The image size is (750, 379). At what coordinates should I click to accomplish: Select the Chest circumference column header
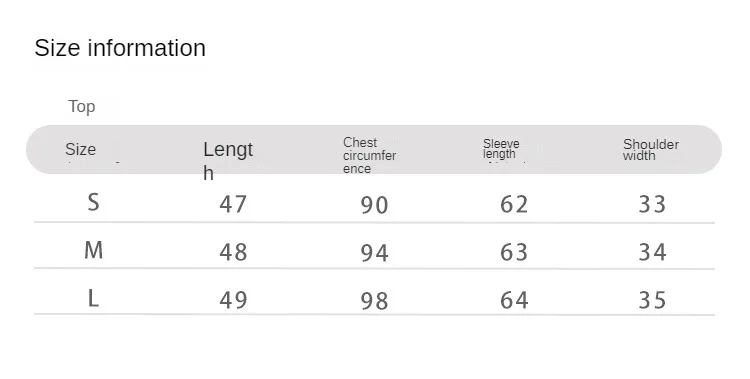coord(369,156)
